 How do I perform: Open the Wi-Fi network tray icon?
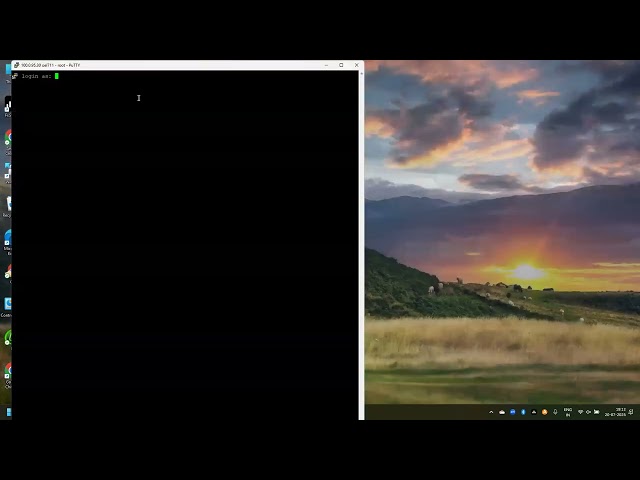[x=580, y=412]
